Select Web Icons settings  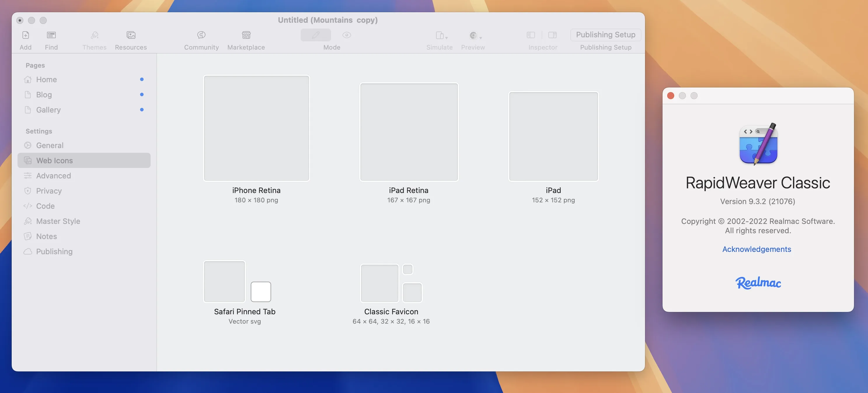pyautogui.click(x=84, y=161)
